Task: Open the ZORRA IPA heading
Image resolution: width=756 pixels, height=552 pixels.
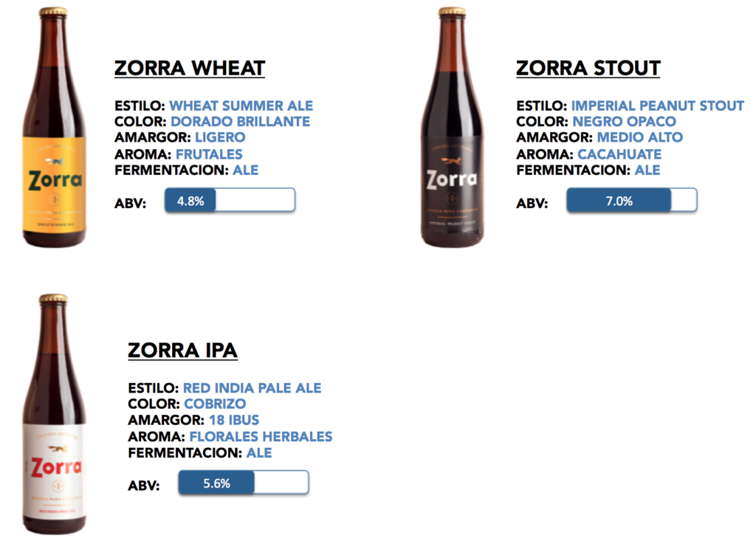Action: tap(183, 351)
